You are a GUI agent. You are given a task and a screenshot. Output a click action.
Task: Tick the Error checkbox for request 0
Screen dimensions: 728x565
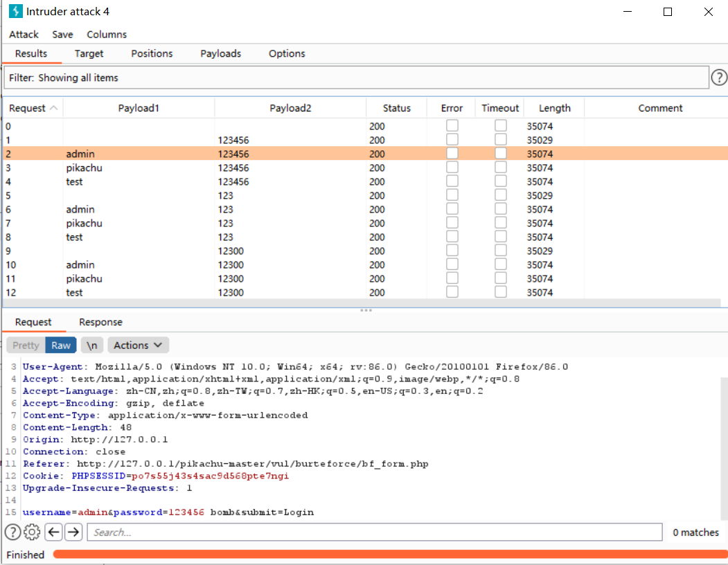pyautogui.click(x=452, y=126)
